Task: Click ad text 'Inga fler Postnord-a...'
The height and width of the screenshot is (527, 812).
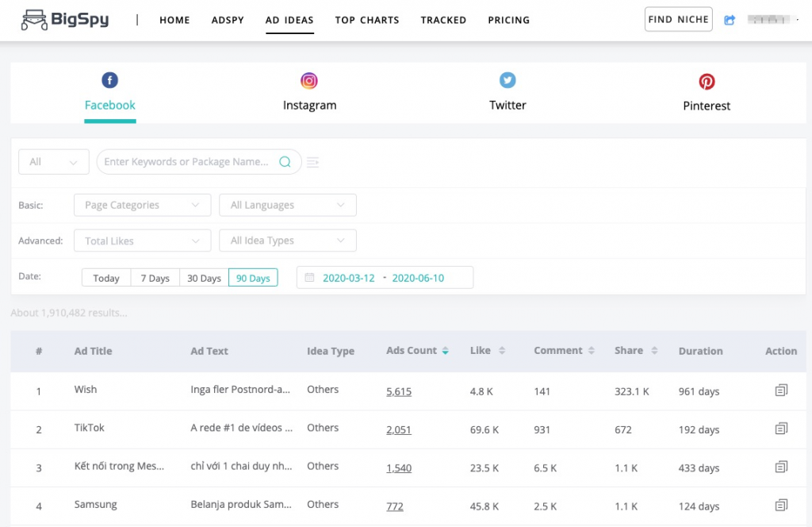Action: [x=240, y=390]
